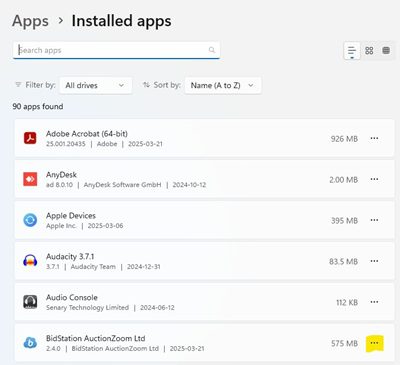Click the Audacity Team publisher text
Image resolution: width=400 pixels, height=365 pixels.
[x=93, y=267]
